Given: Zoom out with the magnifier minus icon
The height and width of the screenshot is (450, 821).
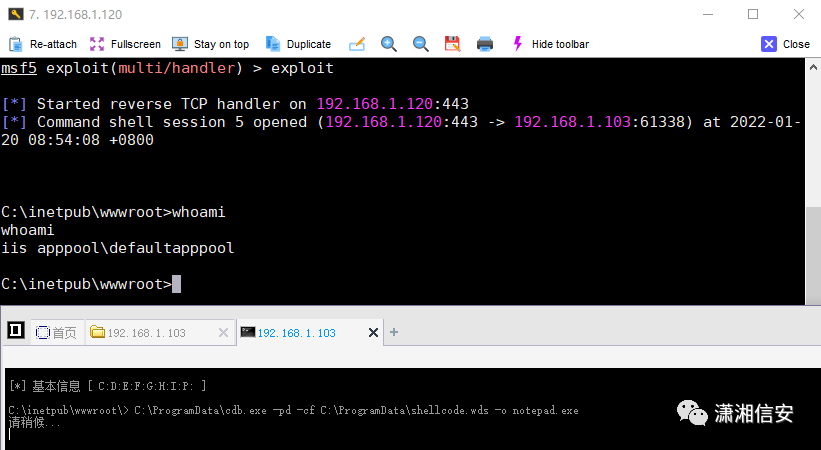Looking at the screenshot, I should click(x=420, y=44).
